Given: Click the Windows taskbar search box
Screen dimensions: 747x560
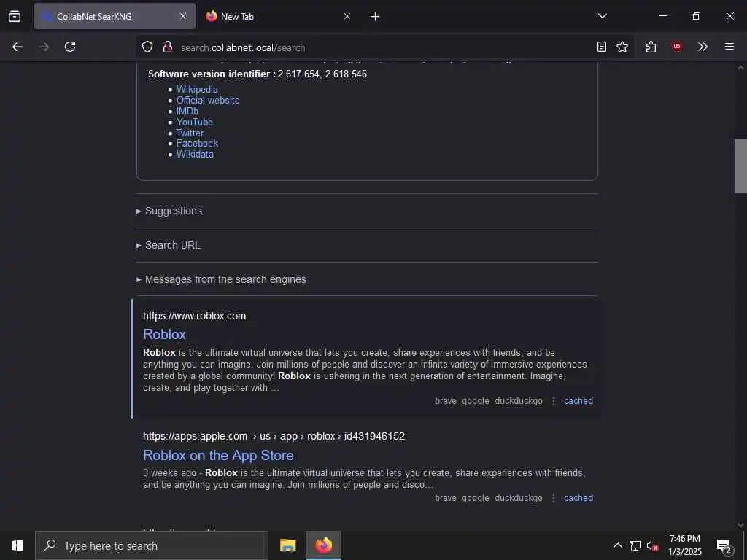Looking at the screenshot, I should pos(152,545).
